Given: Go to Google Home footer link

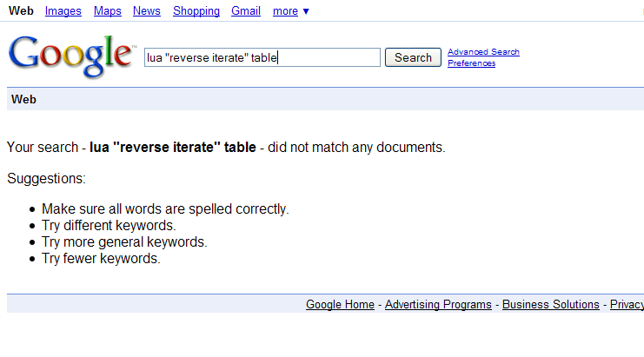Looking at the screenshot, I should click(x=340, y=305).
